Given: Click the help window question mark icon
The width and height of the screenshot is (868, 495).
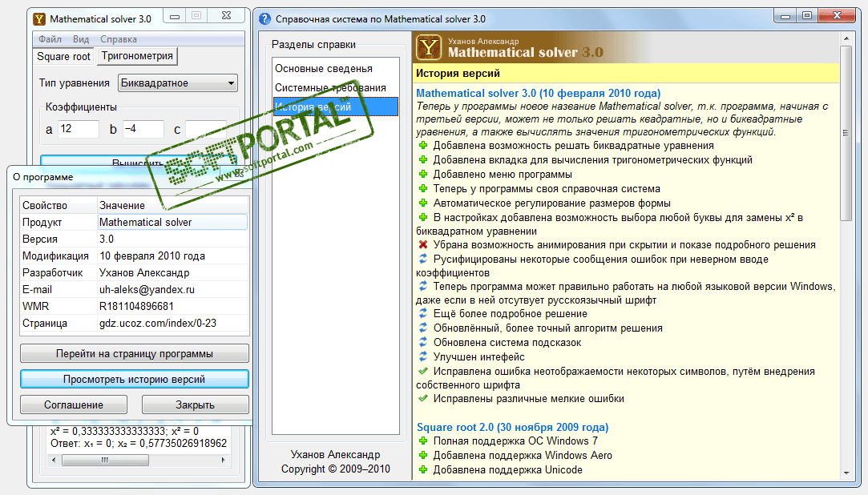Looking at the screenshot, I should [265, 19].
